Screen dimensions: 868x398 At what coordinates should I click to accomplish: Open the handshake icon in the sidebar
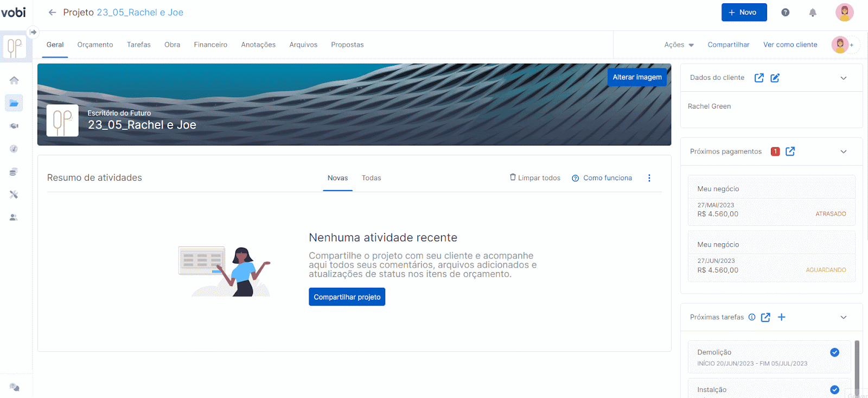pyautogui.click(x=14, y=126)
